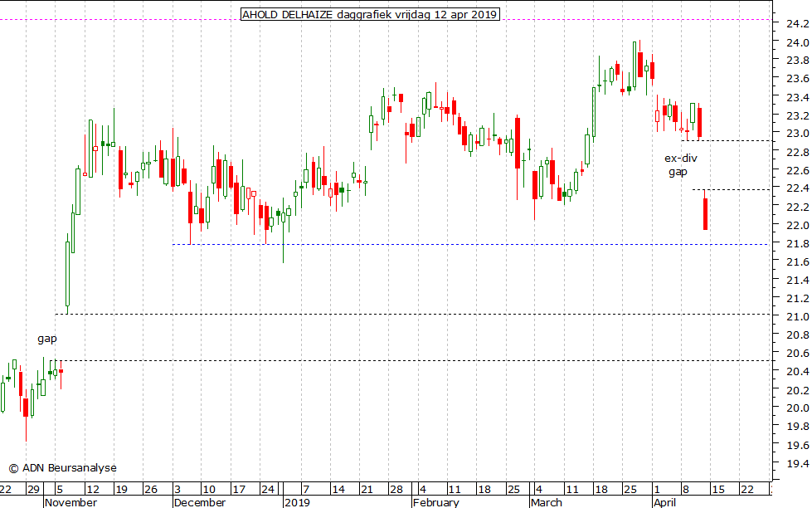Click the November month label
The width and height of the screenshot is (812, 508).
[x=71, y=502]
